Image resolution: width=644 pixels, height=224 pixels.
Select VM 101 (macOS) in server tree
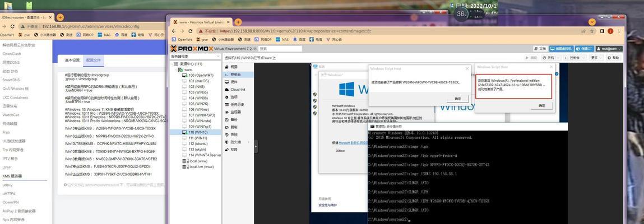point(194,81)
